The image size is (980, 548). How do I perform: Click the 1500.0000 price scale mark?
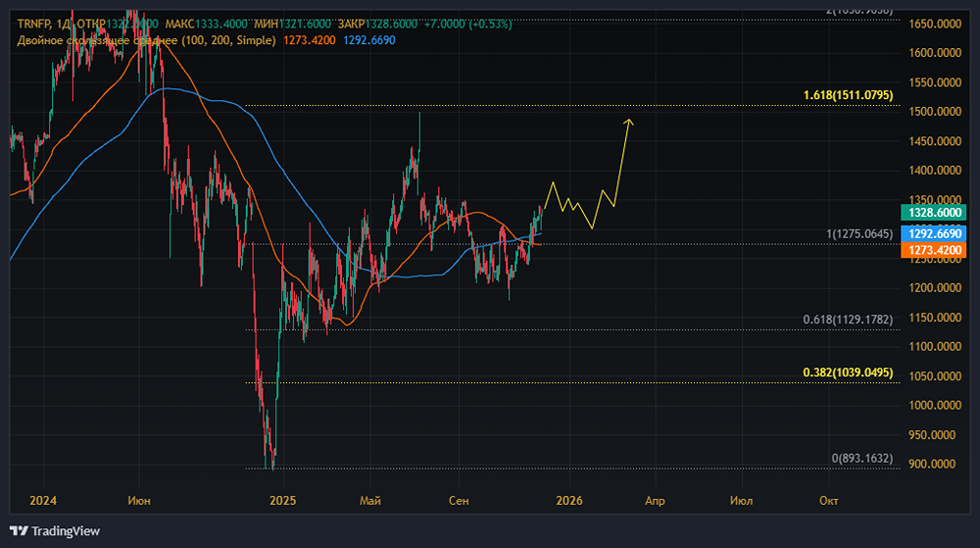coord(933,112)
